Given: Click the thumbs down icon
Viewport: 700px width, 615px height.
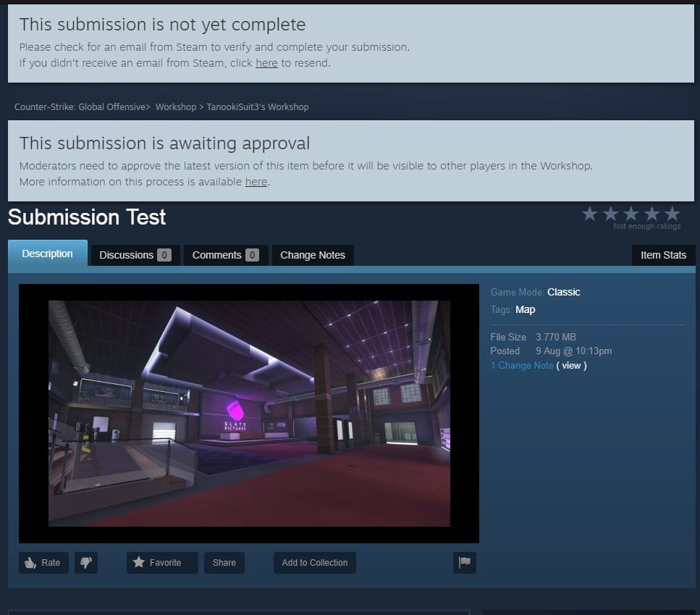Looking at the screenshot, I should point(86,563).
